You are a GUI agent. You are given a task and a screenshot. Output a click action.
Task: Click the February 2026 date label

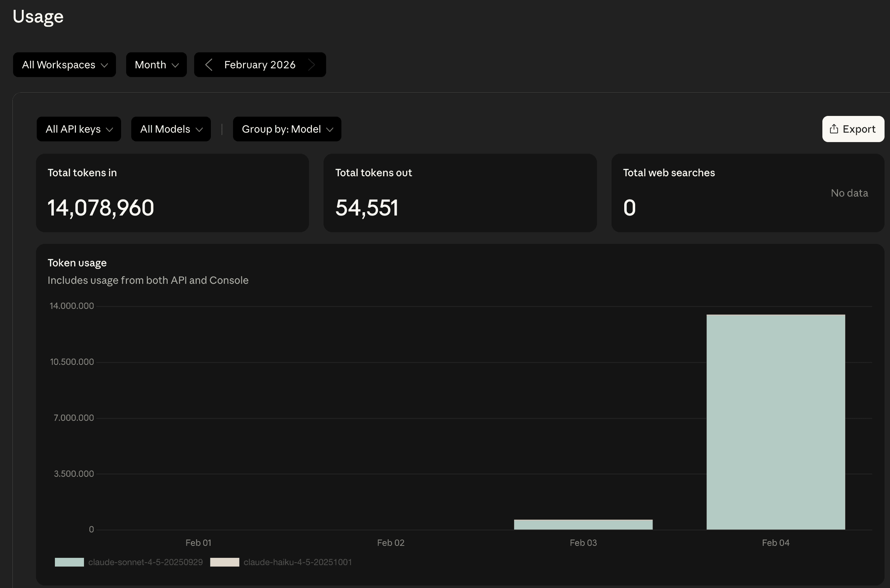pos(260,65)
